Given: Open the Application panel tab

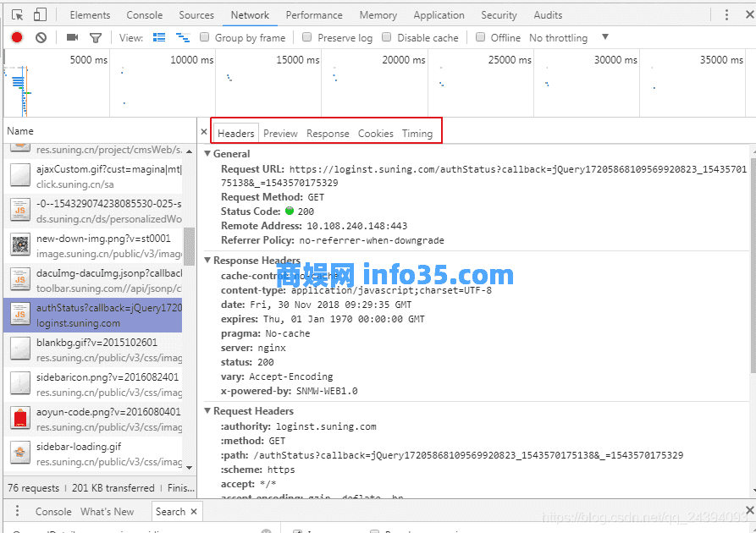Looking at the screenshot, I should pos(439,15).
